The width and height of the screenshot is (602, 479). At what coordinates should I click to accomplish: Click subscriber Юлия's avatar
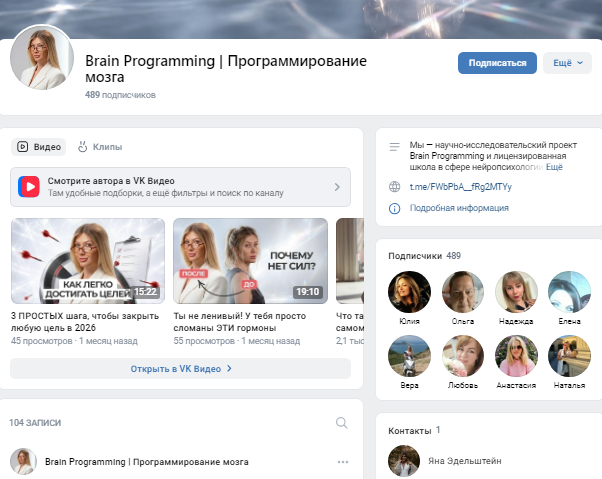(x=409, y=292)
